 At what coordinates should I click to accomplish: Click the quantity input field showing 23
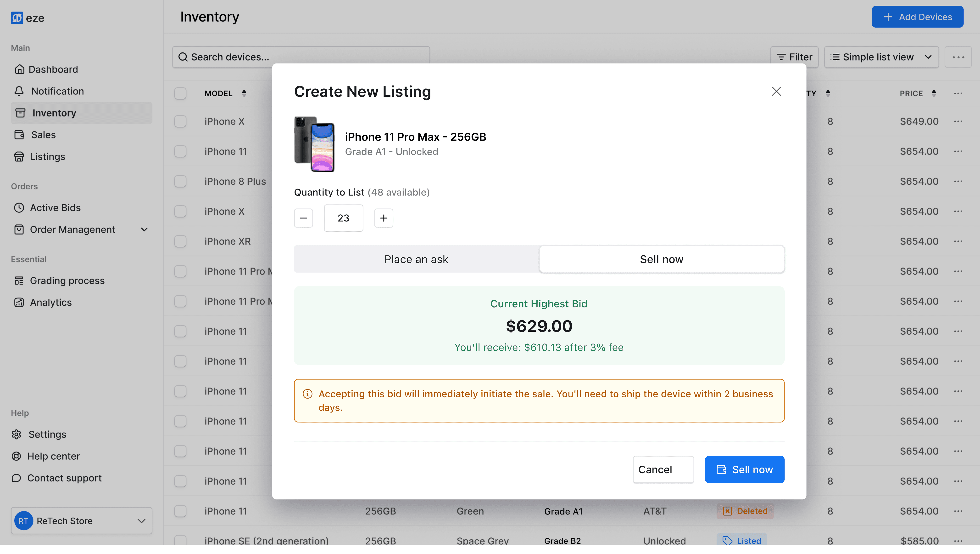[x=344, y=218]
